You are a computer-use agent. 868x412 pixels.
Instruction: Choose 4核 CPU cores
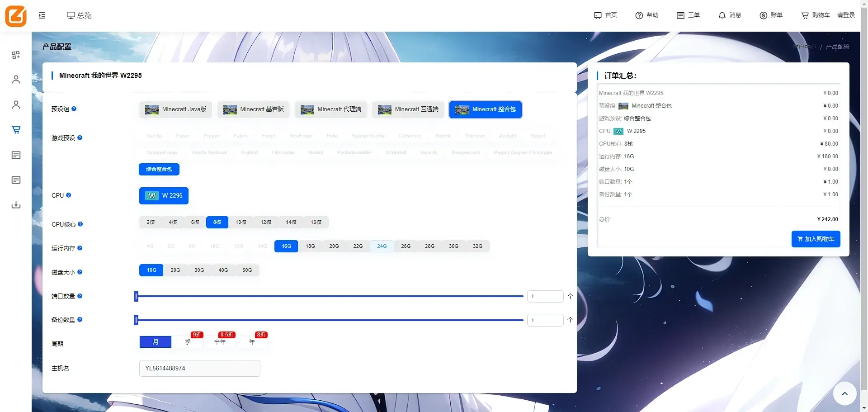click(173, 222)
